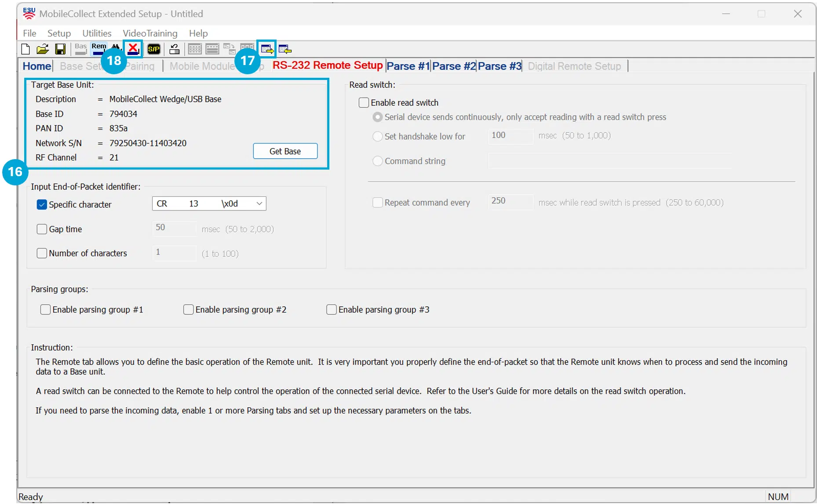Click second greyed grid toolbar icon
The image size is (817, 504).
coord(212,49)
